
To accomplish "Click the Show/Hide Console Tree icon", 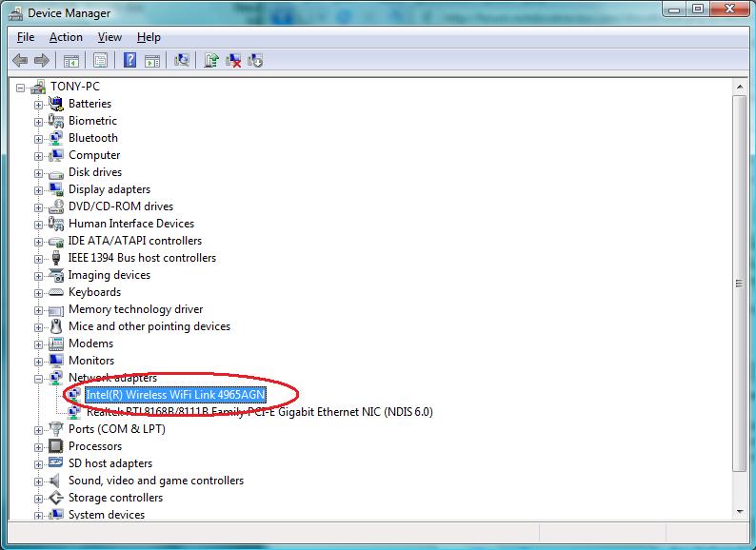I will point(70,61).
